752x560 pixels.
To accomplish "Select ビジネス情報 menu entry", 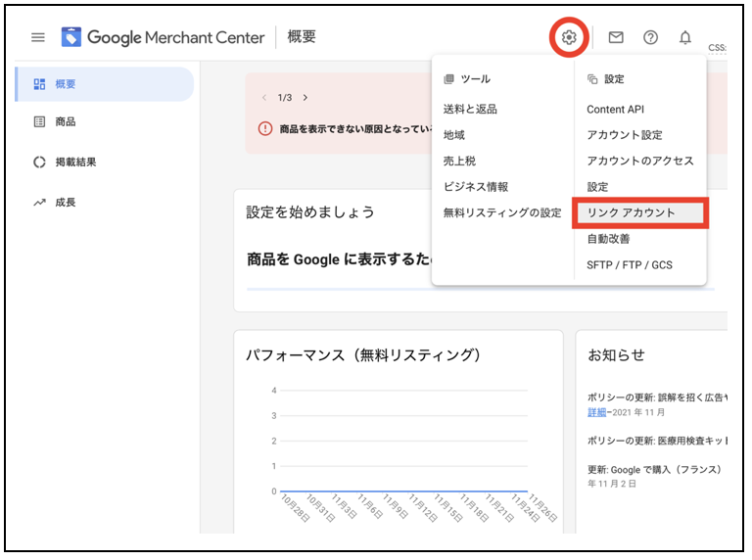I will pos(475,186).
